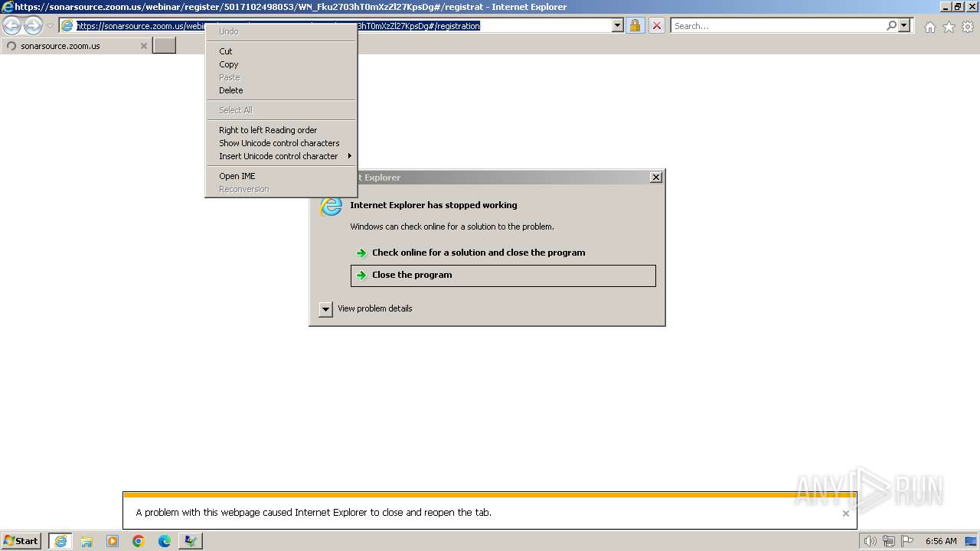Launch Google Chrome from taskbar
This screenshot has width=980, height=551.
pos(139,541)
